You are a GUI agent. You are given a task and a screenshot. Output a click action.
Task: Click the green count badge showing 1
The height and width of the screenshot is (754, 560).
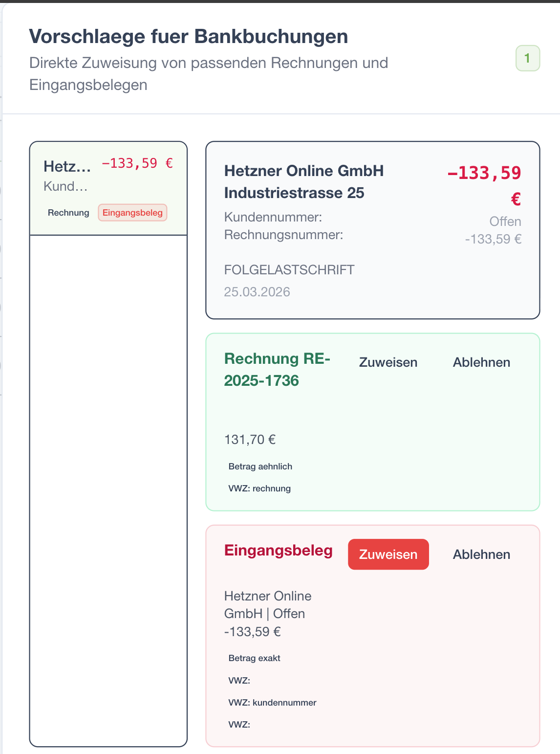click(x=528, y=58)
